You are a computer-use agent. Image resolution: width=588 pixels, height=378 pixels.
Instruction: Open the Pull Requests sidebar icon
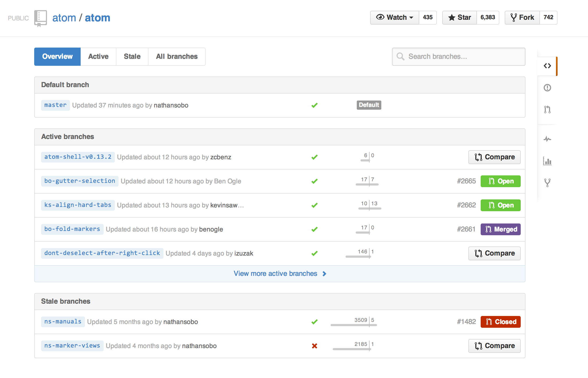[x=547, y=110]
